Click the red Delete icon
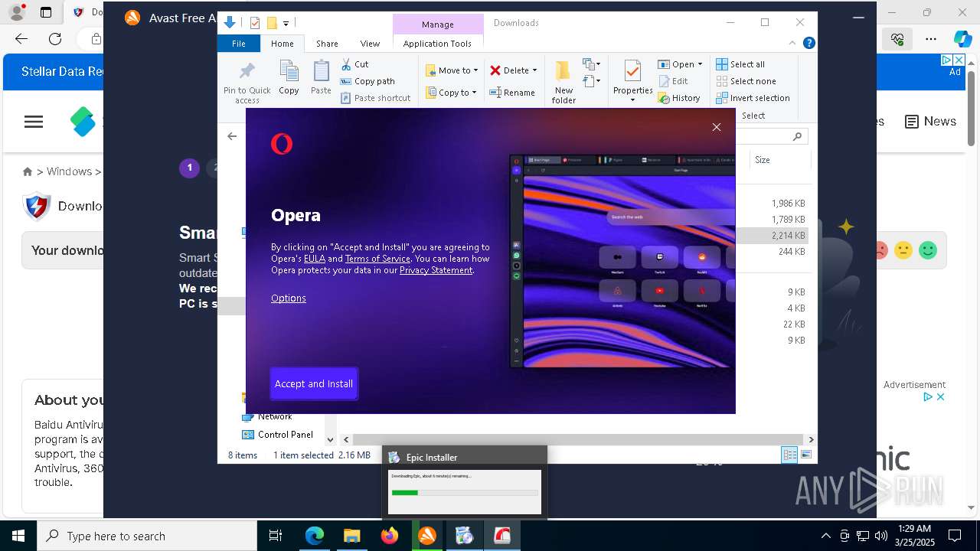The height and width of the screenshot is (551, 980). point(495,70)
